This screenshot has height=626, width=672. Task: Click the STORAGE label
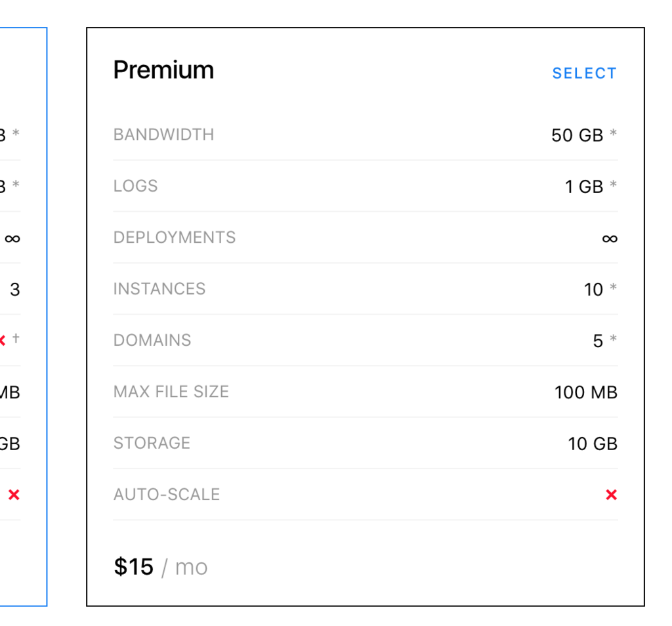pyautogui.click(x=152, y=443)
